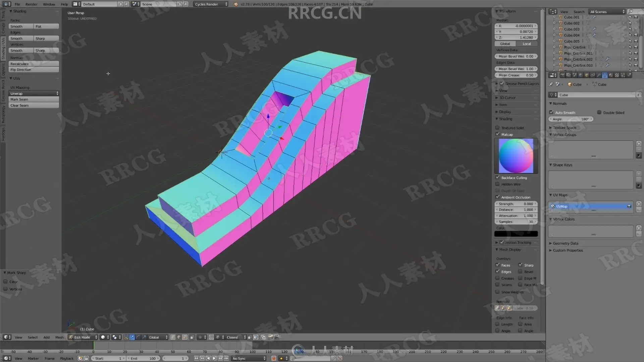Open the timeline Marker menu

33,358
